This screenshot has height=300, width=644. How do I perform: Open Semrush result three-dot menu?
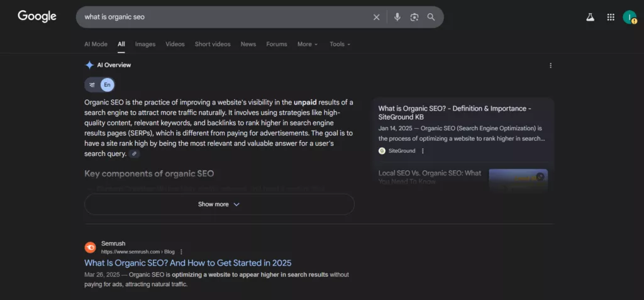click(x=181, y=252)
